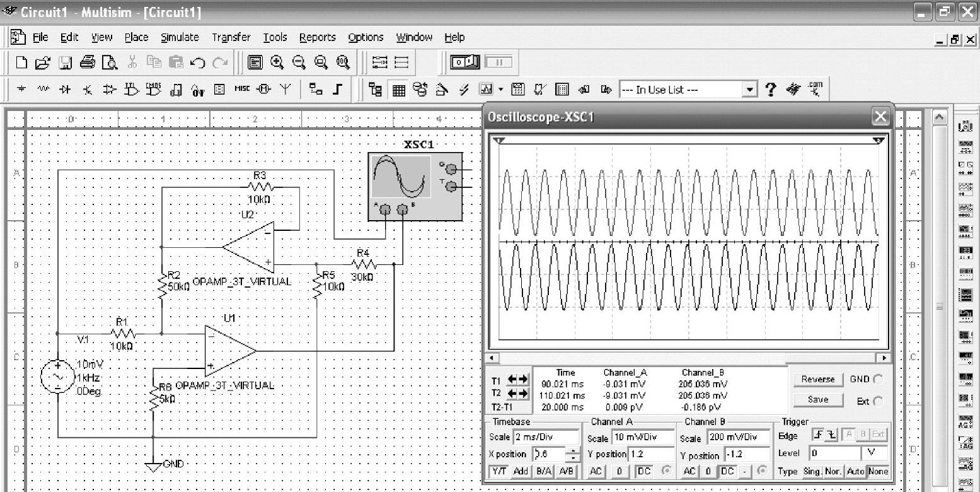
Task: Select the MISC component group icon
Action: 243,90
